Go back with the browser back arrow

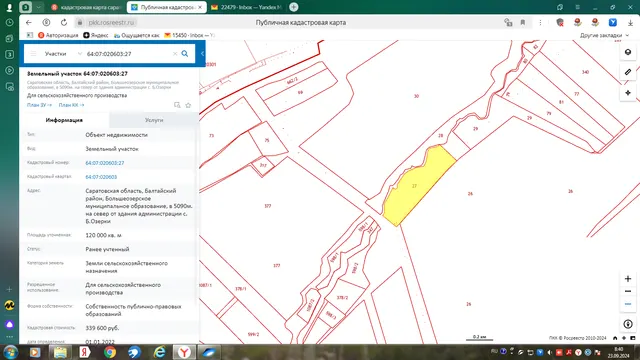pyautogui.click(x=29, y=22)
